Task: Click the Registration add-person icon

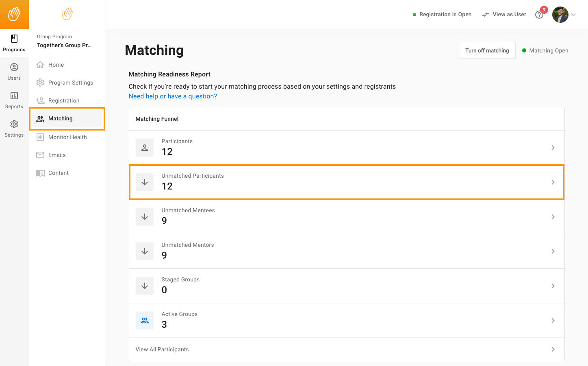Action: coord(40,100)
